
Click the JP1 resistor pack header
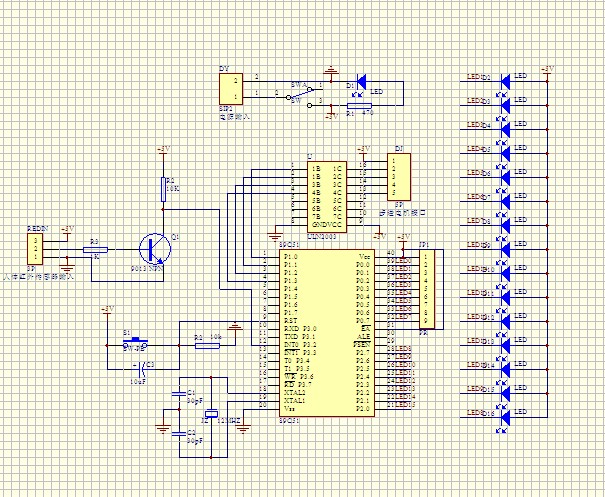(426, 289)
